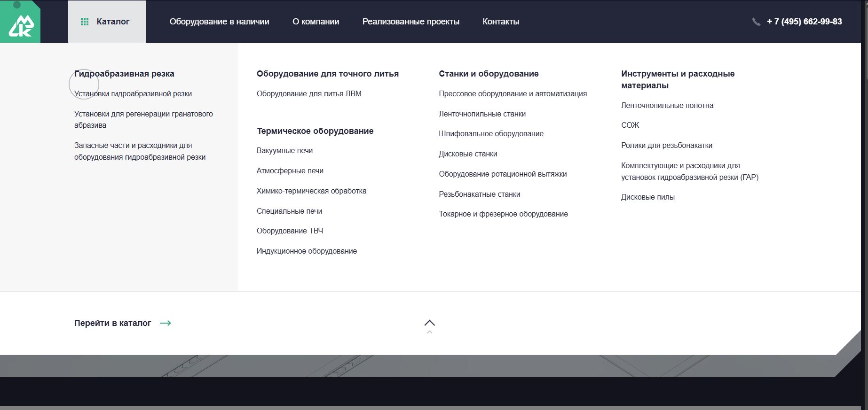Open Запасные части и расходники link
Screen dimensions: 868x410
coord(140,151)
